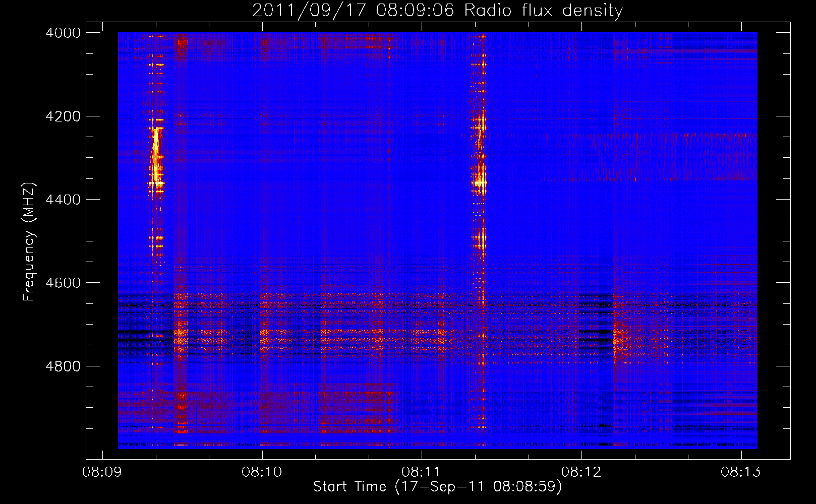Click the burst at 08:11:20 near 4360 MHz

click(480, 182)
